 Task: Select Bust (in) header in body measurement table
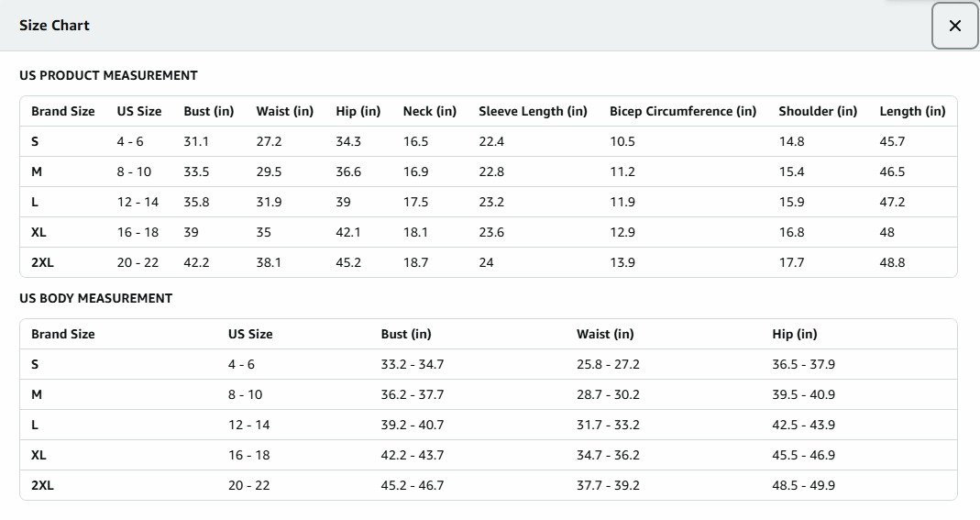[406, 334]
